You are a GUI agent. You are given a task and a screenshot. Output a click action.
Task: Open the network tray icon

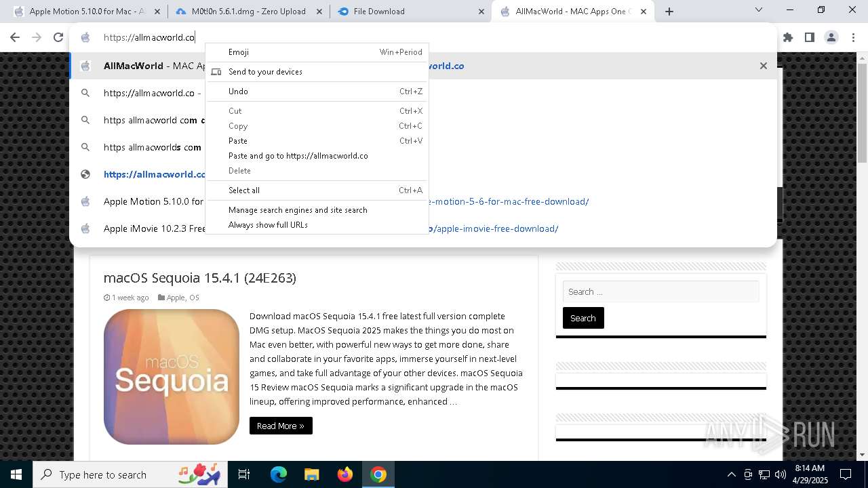(764, 474)
